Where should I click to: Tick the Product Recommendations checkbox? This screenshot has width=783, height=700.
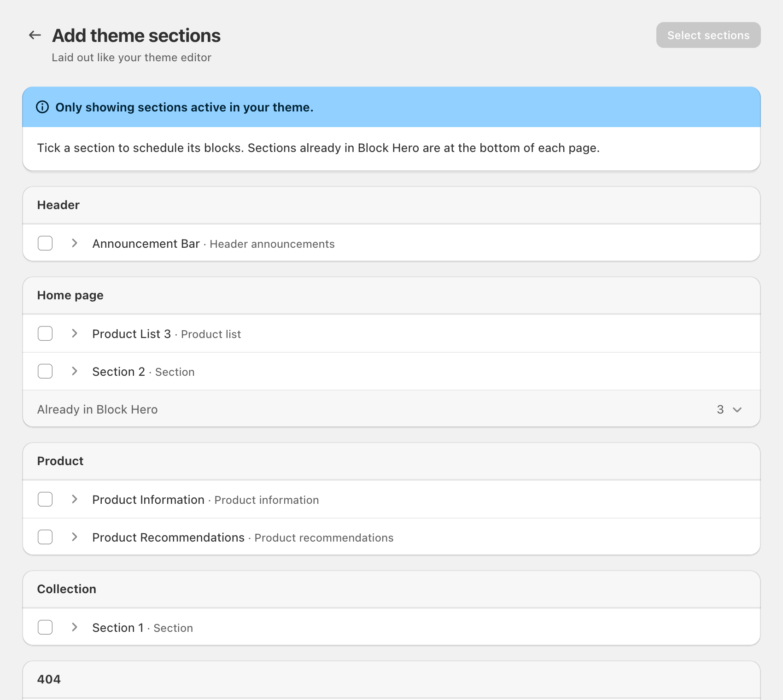pos(45,537)
